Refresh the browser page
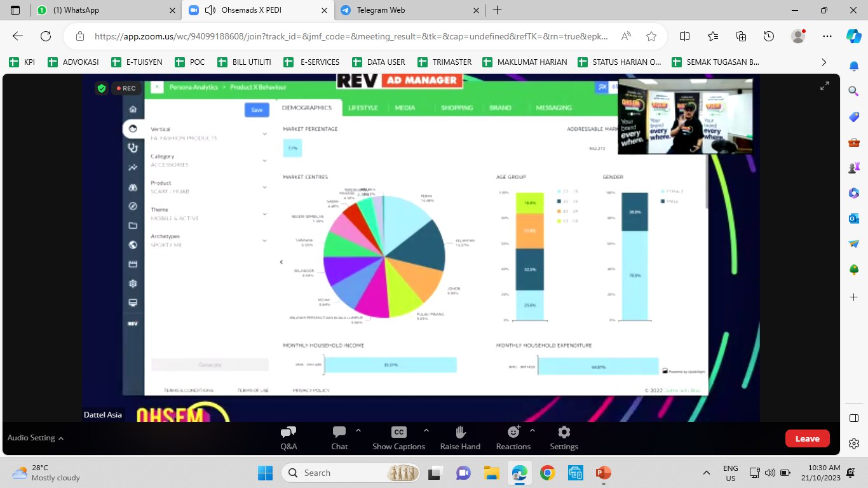Screen dimensions: 868x488 click(46, 36)
